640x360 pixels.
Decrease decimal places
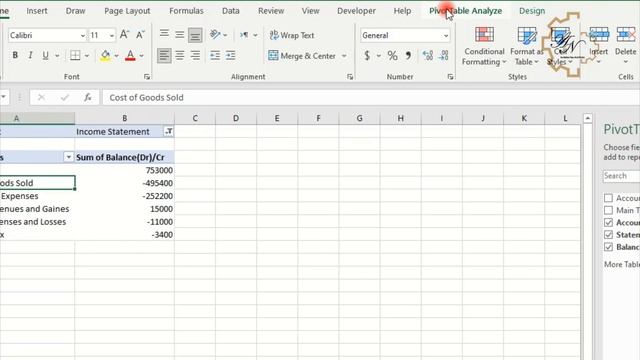click(444, 55)
